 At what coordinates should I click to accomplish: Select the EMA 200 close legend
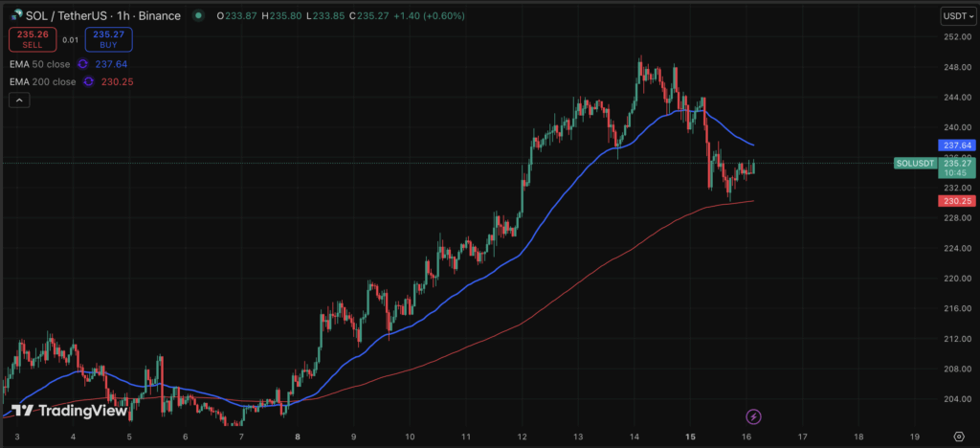pos(44,82)
